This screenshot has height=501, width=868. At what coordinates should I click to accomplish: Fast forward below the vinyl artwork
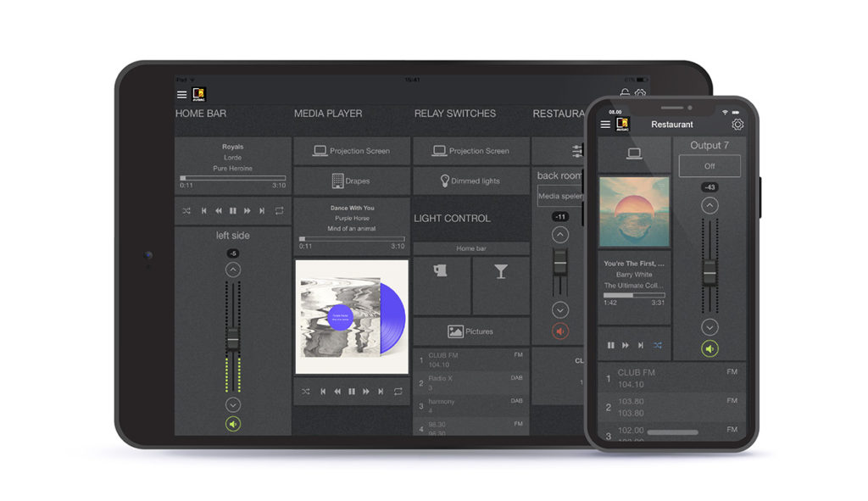[366, 392]
